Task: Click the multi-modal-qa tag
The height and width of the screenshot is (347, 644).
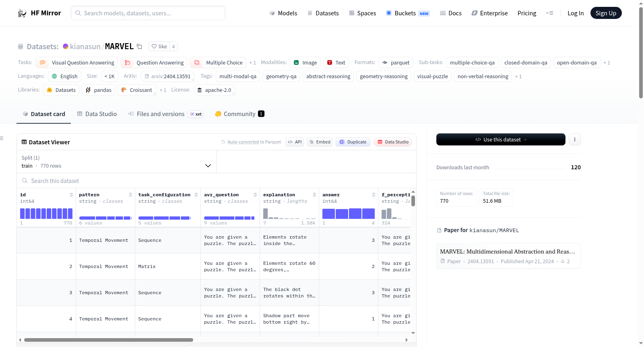Action: point(238,76)
